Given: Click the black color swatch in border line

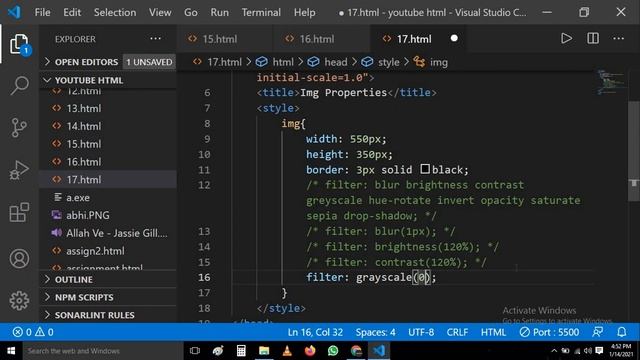Looking at the screenshot, I should point(425,169).
